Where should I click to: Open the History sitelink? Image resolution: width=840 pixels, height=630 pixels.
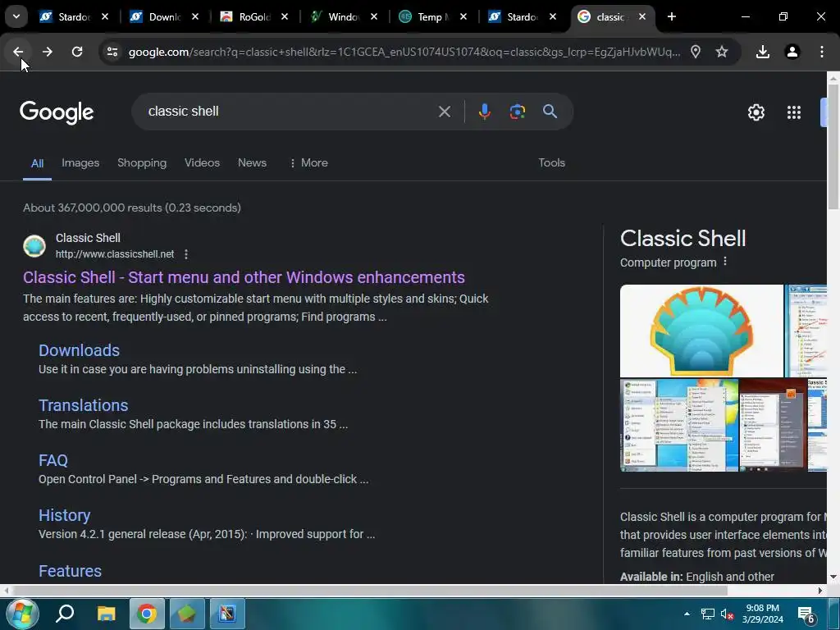(x=64, y=515)
